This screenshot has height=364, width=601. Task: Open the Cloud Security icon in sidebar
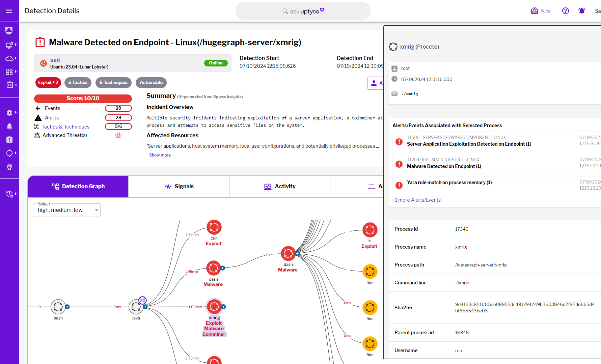point(9,58)
